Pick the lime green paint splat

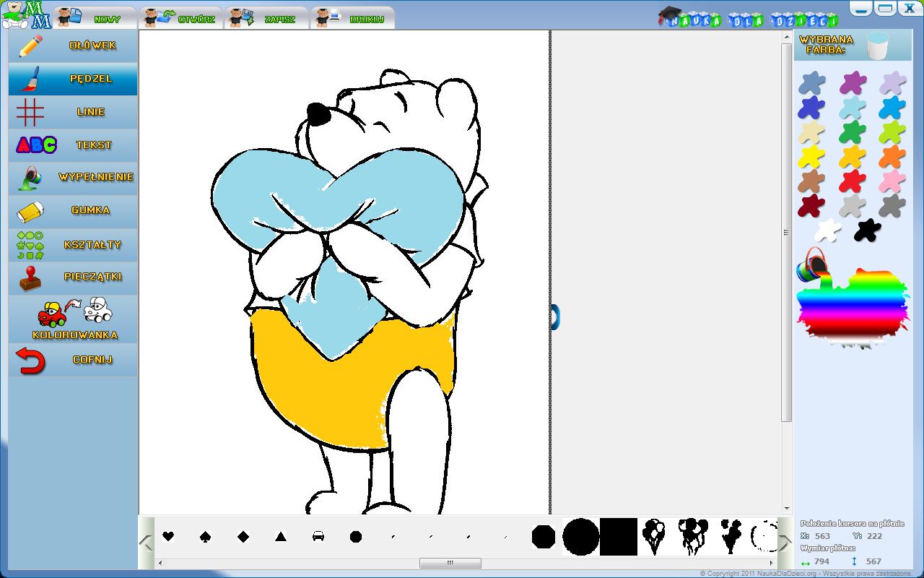pyautogui.click(x=893, y=132)
